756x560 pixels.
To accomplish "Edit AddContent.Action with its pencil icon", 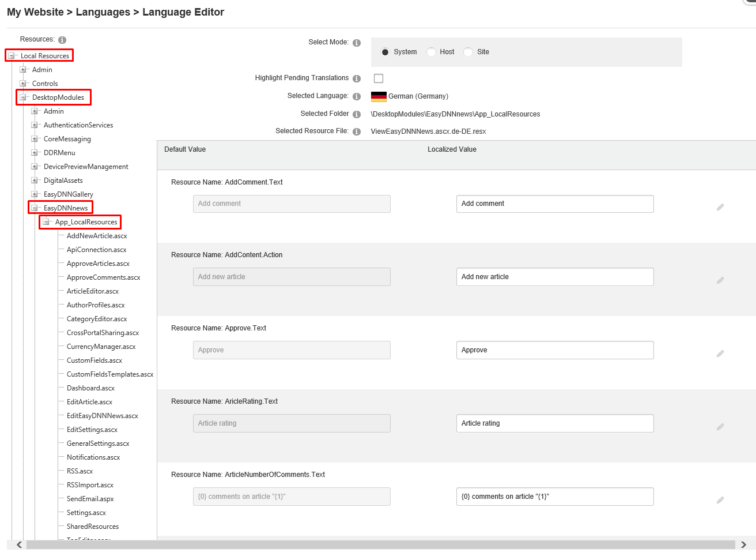I will click(x=720, y=280).
